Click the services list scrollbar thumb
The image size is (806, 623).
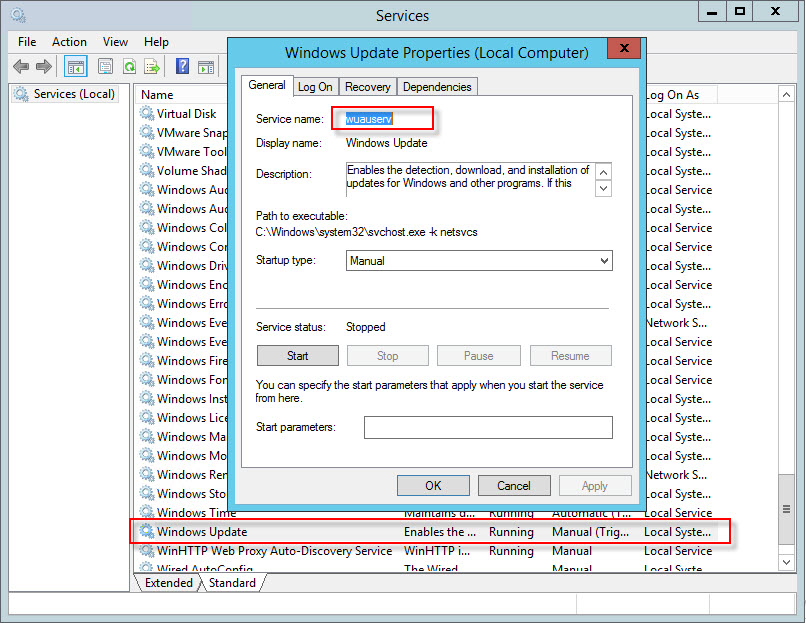[786, 509]
